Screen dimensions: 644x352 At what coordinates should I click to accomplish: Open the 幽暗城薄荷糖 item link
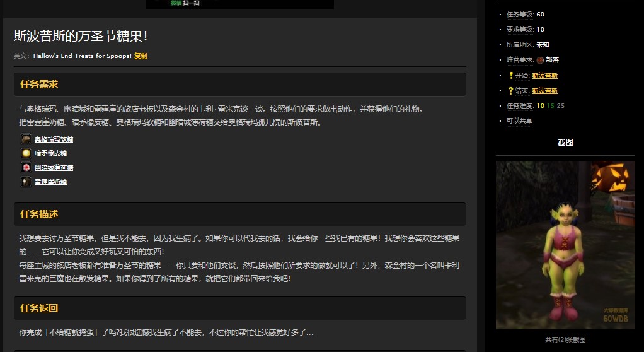tap(54, 168)
